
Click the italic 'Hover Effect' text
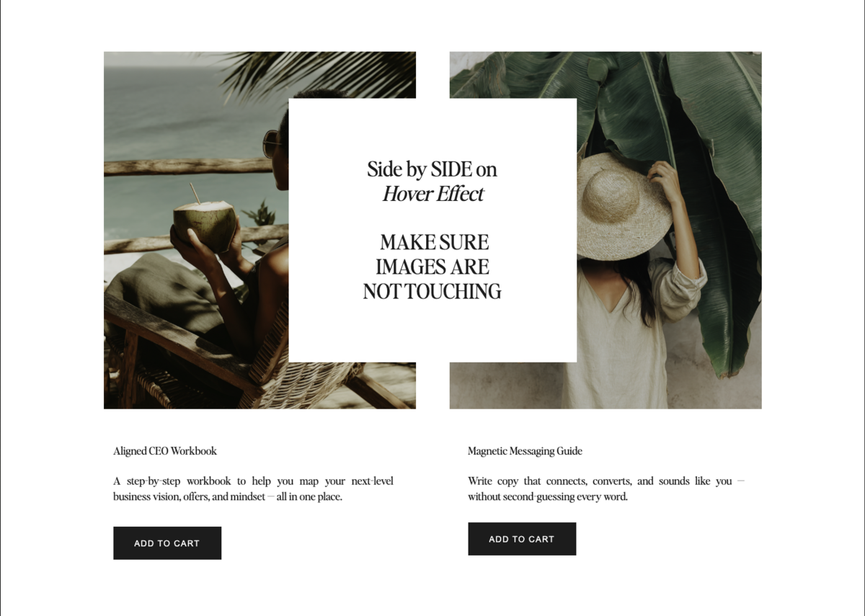432,194
